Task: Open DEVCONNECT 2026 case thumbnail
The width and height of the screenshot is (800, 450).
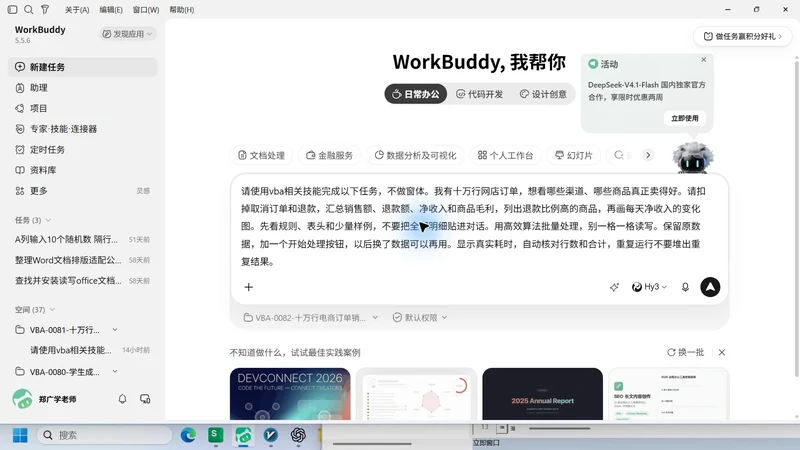Action: point(290,394)
